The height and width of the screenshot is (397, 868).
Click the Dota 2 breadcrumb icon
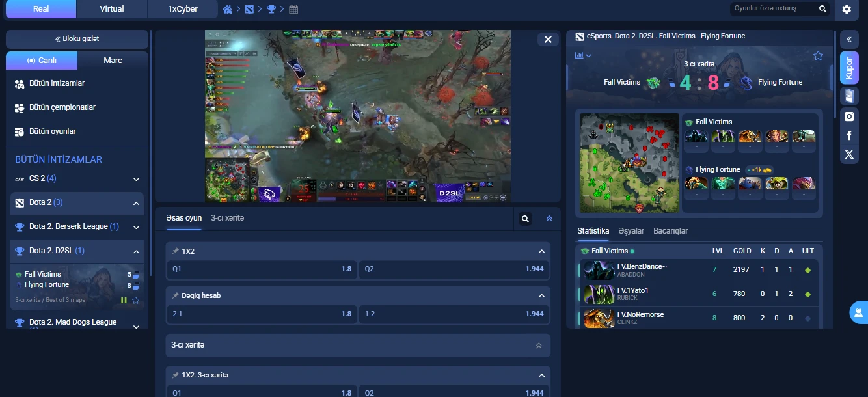coord(249,9)
